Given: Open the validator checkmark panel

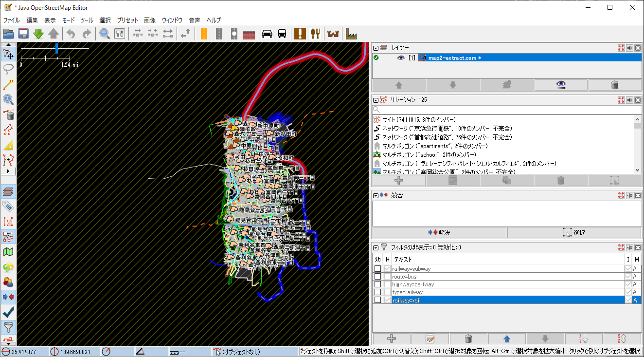Looking at the screenshot, I should click(x=8, y=312).
